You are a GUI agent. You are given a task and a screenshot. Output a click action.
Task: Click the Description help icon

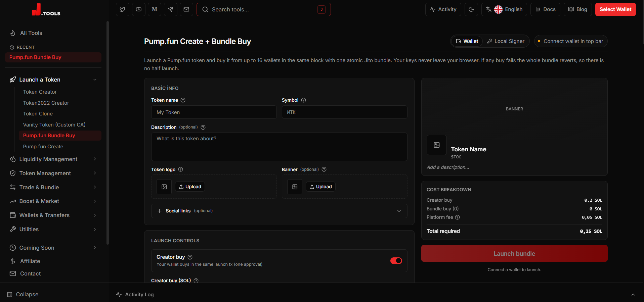pos(203,127)
